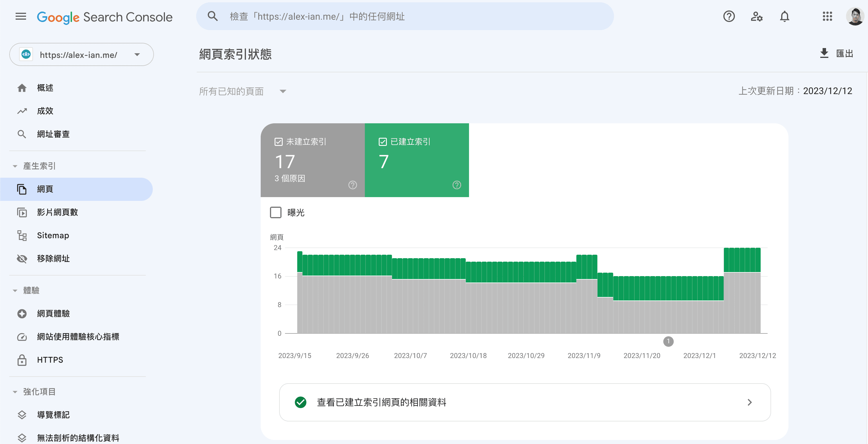Toggle the 未建立索引 checkbox
This screenshot has width=868, height=444.
point(278,142)
